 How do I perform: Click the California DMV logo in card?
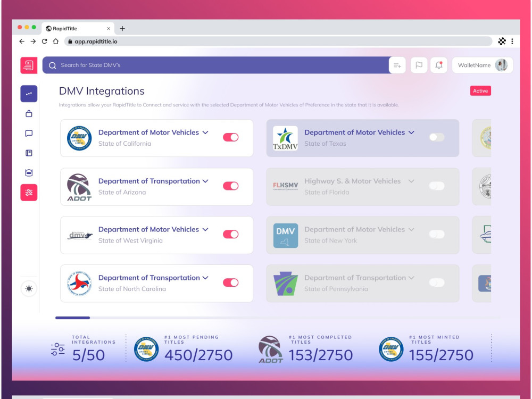pyautogui.click(x=79, y=138)
